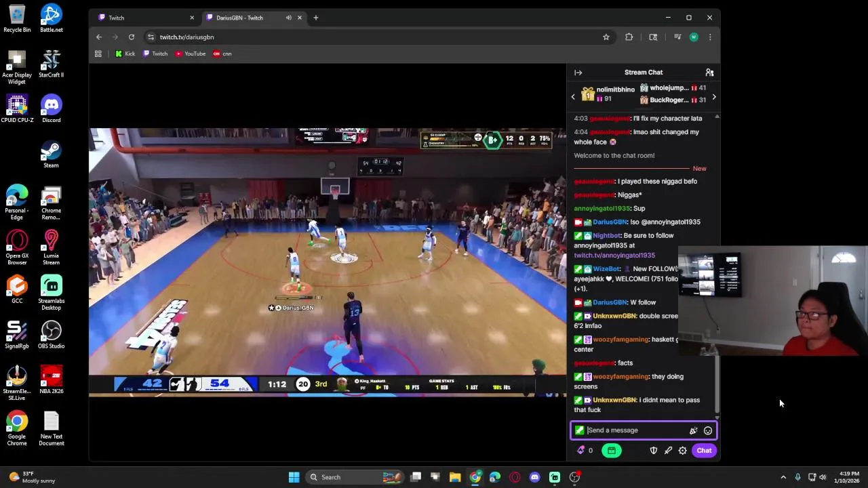Select the Lumia Stream desktop icon
This screenshot has height=488, width=868.
(51, 247)
